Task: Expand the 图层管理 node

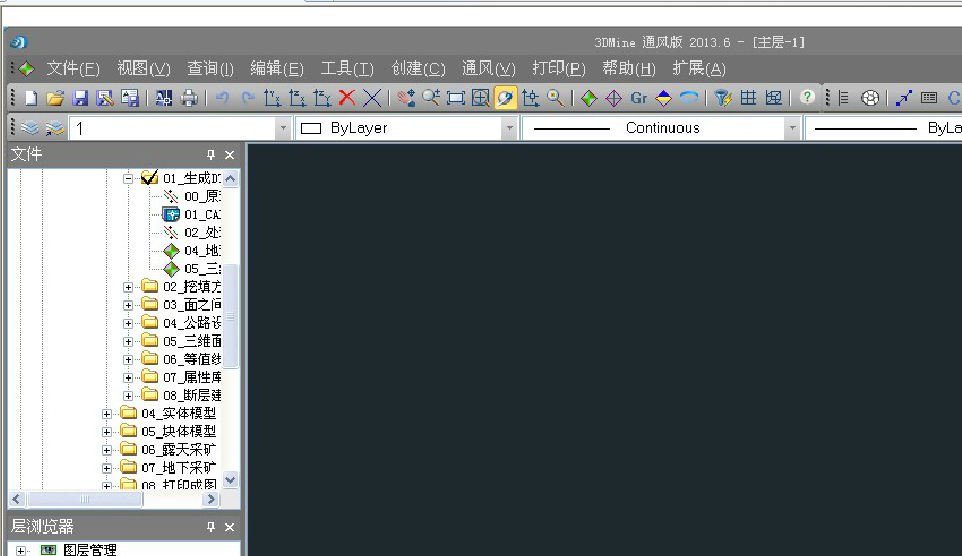Action: [x=21, y=550]
